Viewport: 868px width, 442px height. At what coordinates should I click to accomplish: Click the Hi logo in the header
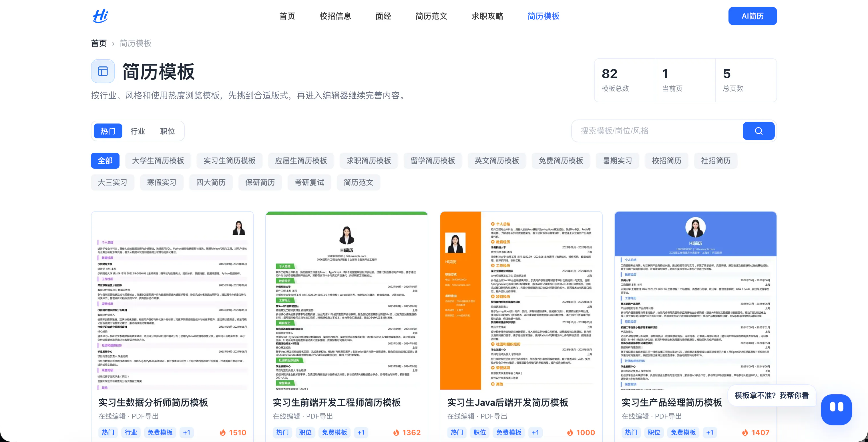[100, 16]
